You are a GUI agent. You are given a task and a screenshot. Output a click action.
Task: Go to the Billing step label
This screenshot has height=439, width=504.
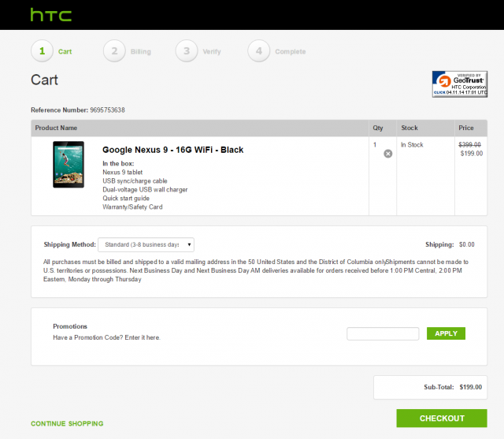click(x=140, y=52)
